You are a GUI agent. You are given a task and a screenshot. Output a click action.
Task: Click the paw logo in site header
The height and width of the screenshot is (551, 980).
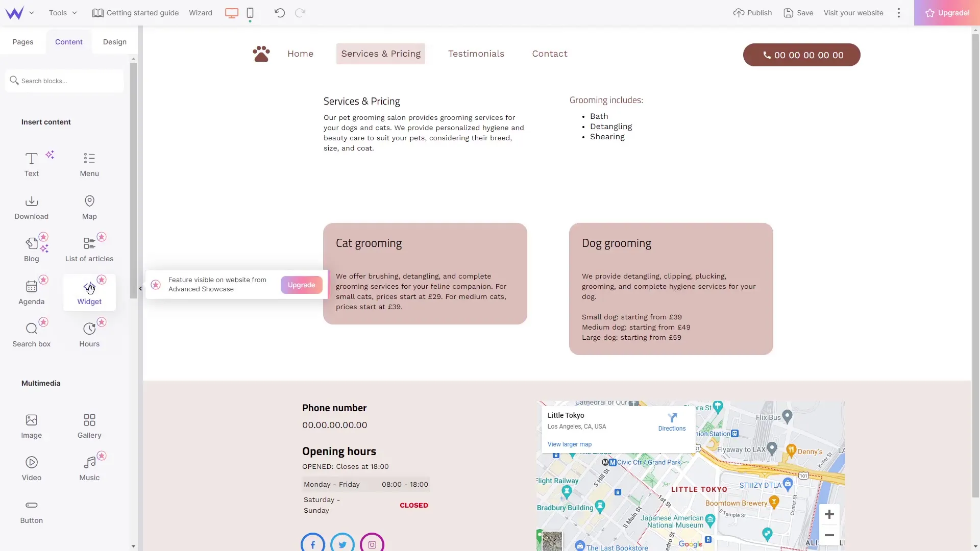[x=261, y=54]
